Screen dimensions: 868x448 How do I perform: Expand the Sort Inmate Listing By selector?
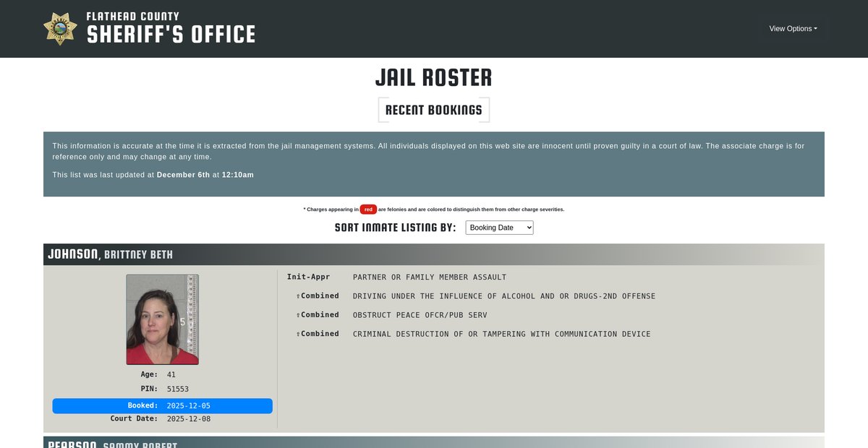499,228
